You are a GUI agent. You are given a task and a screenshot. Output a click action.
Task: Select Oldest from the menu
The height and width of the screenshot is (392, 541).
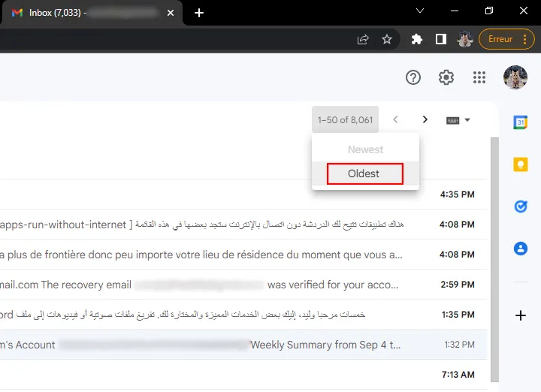[364, 173]
